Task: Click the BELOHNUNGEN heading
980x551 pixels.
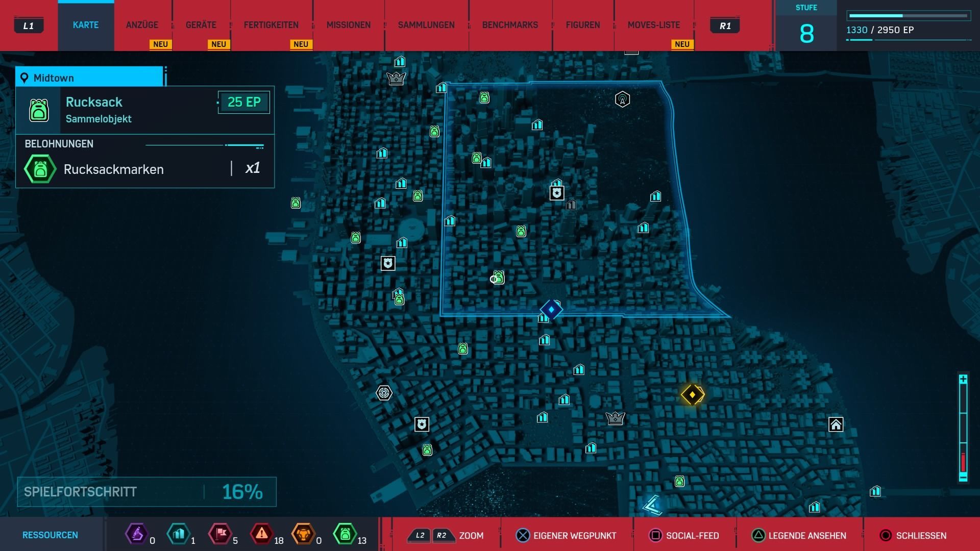Action: (x=59, y=144)
